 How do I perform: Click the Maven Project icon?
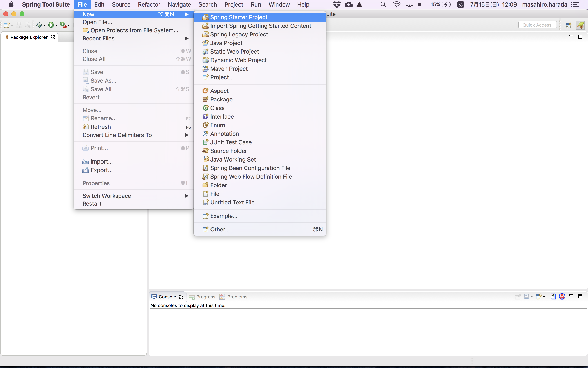pyautogui.click(x=205, y=69)
